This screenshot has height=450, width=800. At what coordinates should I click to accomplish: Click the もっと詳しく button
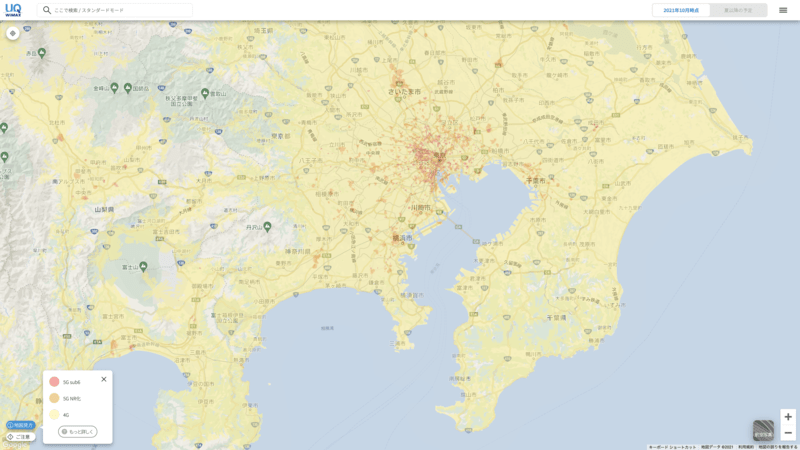(x=78, y=432)
